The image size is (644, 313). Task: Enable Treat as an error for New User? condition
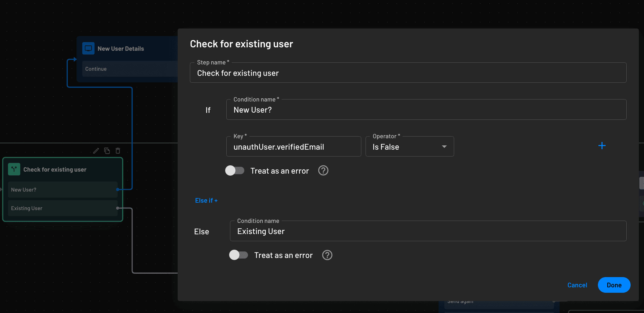235,170
